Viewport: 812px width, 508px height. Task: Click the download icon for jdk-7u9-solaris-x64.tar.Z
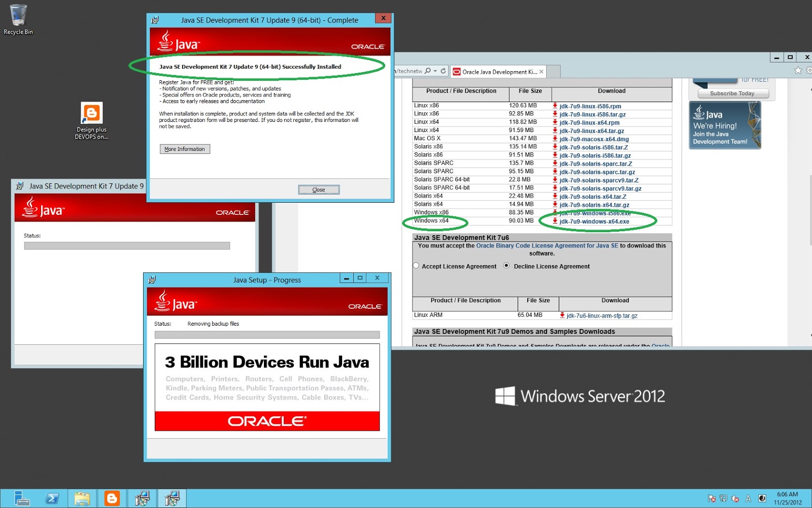pyautogui.click(x=555, y=196)
